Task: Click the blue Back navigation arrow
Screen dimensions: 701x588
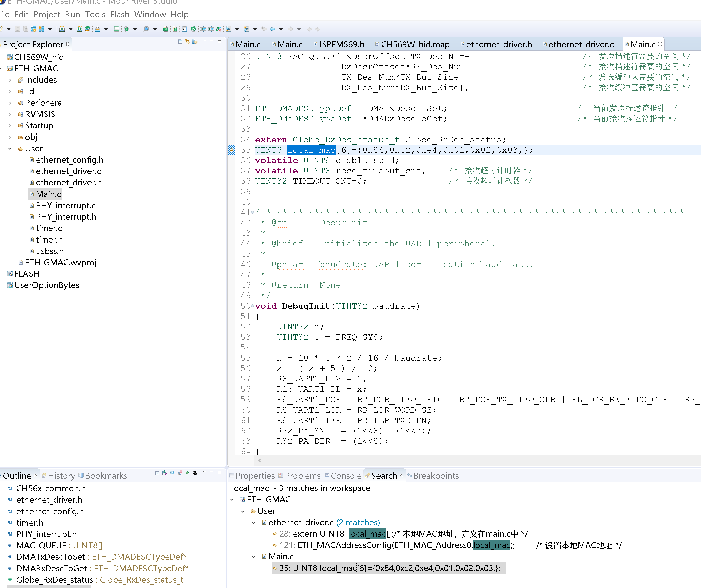Action: [x=272, y=29]
